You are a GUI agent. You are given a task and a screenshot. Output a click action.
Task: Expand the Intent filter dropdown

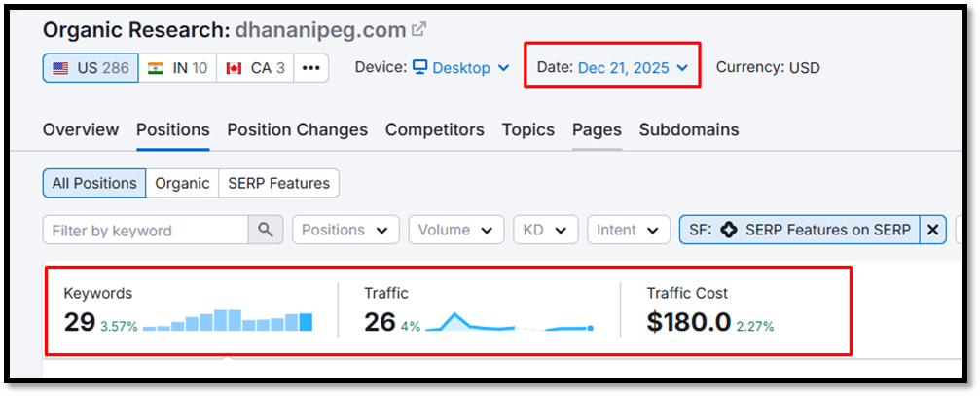tap(628, 230)
